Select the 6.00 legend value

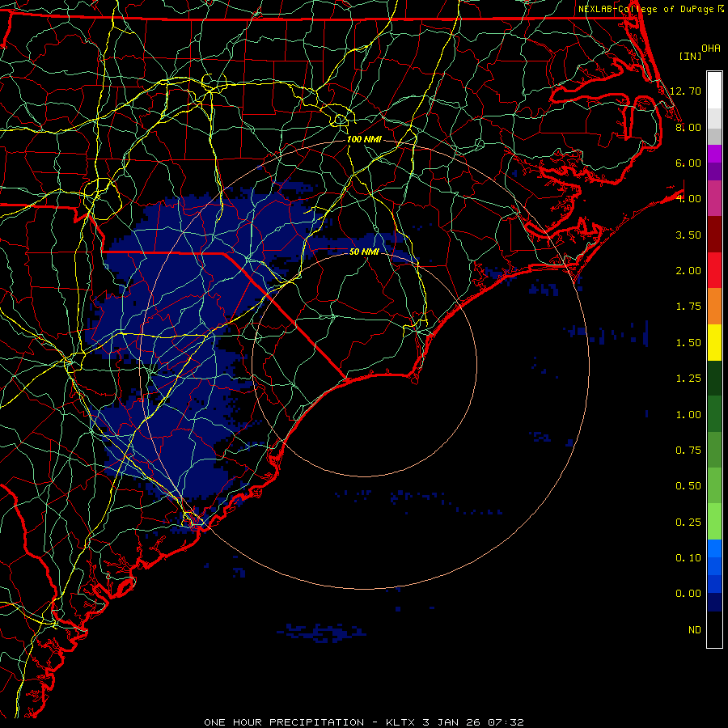[688, 163]
